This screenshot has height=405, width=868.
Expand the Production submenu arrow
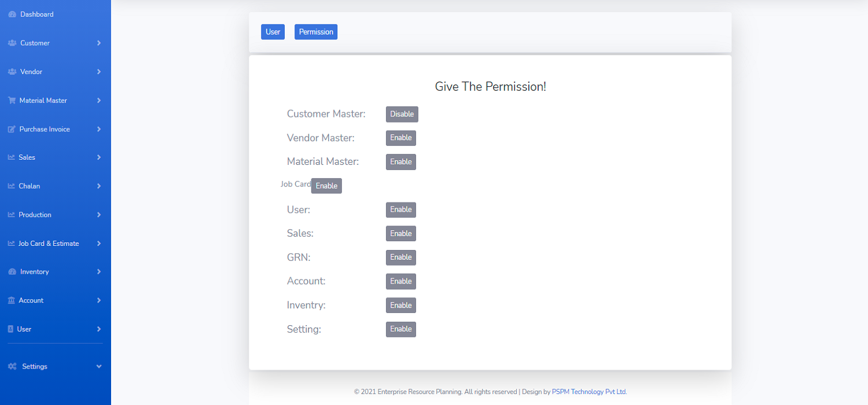tap(99, 215)
